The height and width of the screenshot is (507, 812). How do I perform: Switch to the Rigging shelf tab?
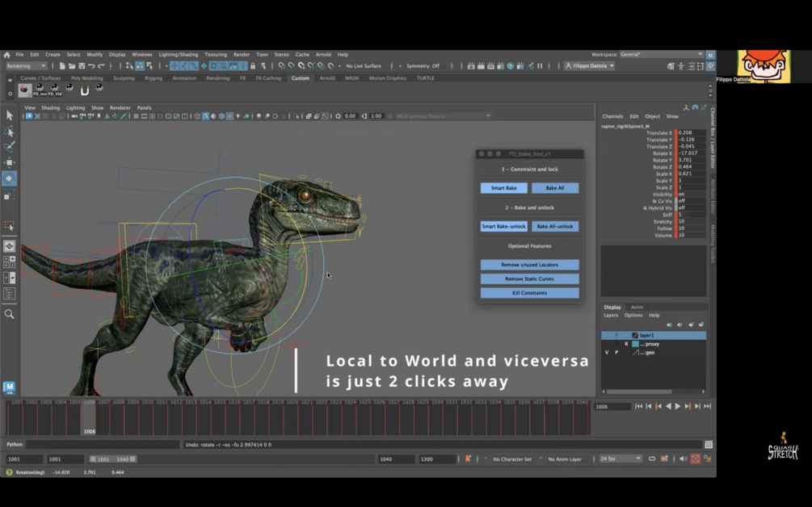[x=154, y=78]
